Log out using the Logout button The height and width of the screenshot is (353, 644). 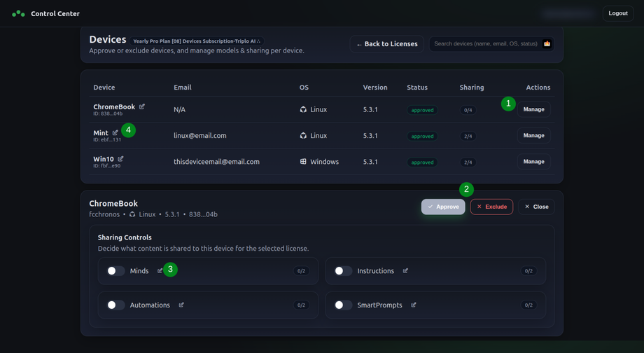point(617,13)
